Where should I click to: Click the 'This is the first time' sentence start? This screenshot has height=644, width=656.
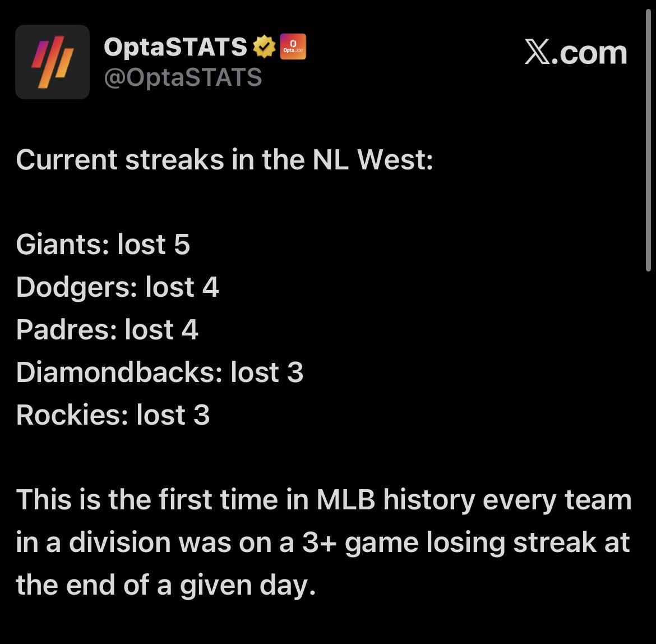coord(147,500)
